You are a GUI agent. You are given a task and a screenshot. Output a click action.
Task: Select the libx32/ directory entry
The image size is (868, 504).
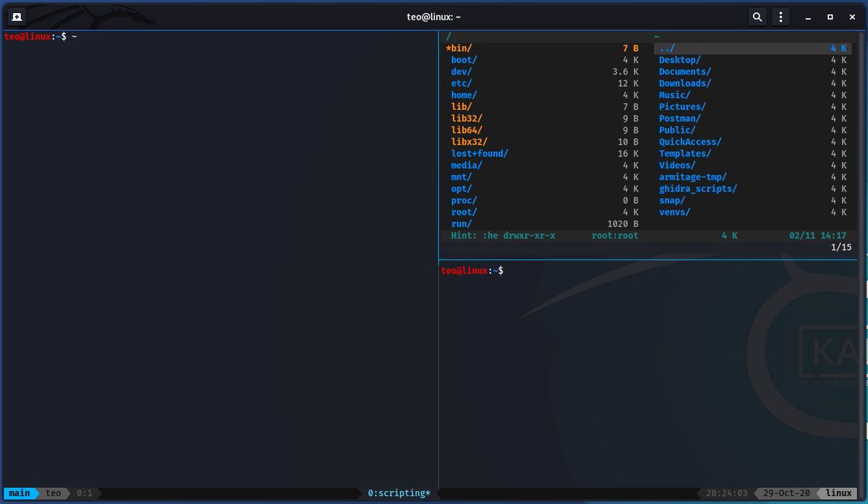tap(543, 142)
